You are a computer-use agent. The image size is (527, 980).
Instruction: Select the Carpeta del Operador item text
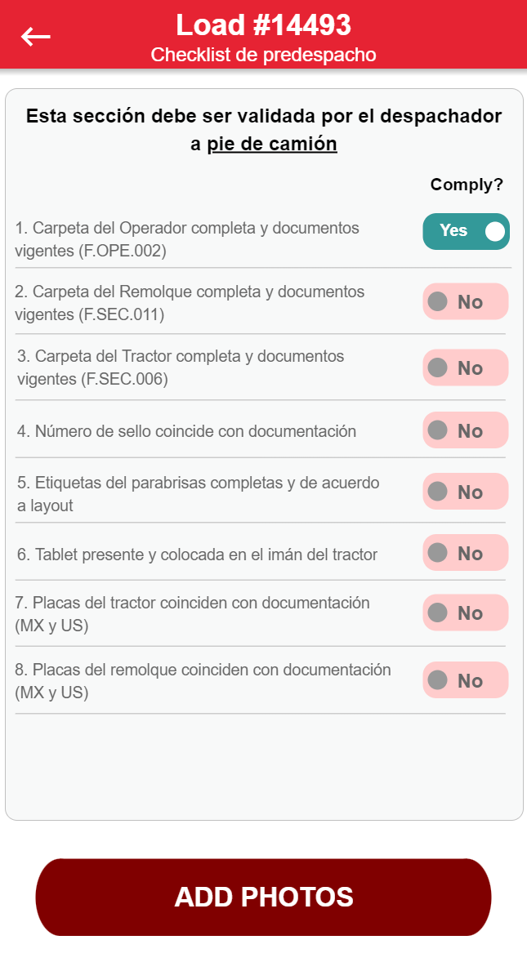(187, 239)
